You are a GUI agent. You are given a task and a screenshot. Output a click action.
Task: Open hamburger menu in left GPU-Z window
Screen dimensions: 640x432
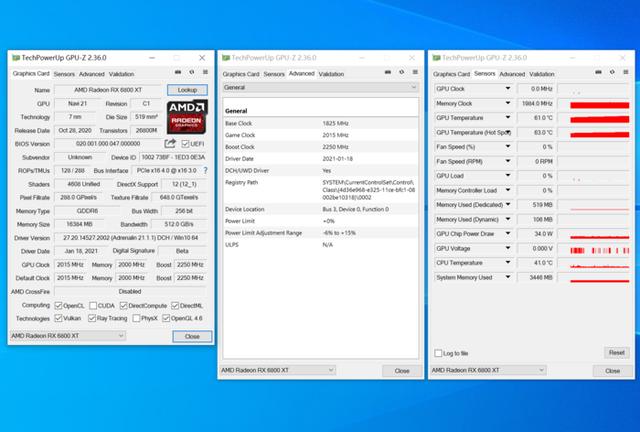tap(205, 72)
